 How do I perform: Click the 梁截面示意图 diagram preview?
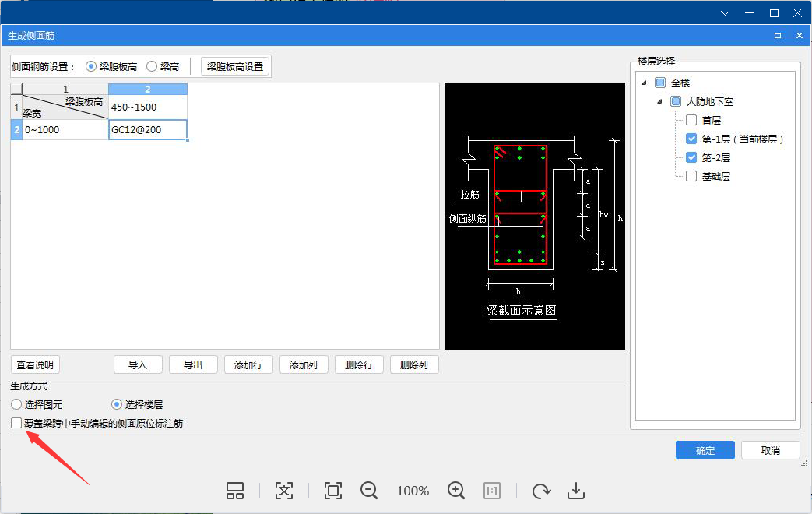click(534, 216)
